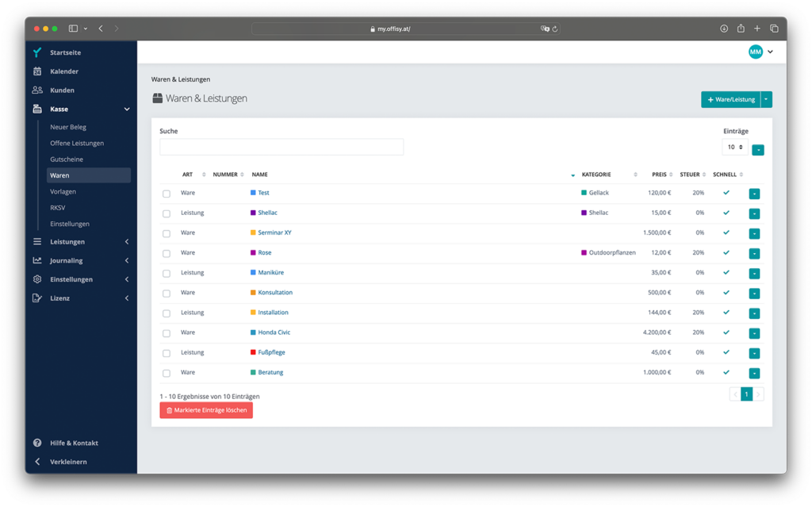Open the Einträge count dropdown
Viewport: 812px width, 507px height.
[734, 147]
